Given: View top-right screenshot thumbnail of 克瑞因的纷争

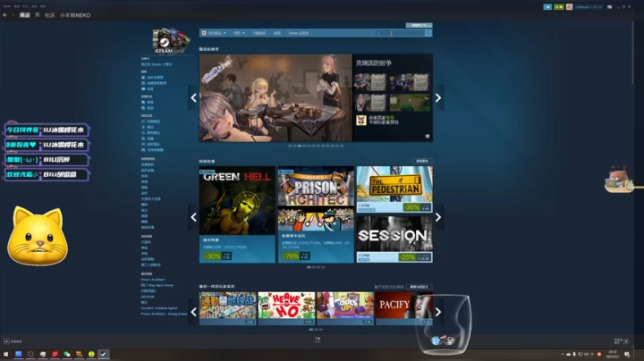Looking at the screenshot, I should 410,82.
